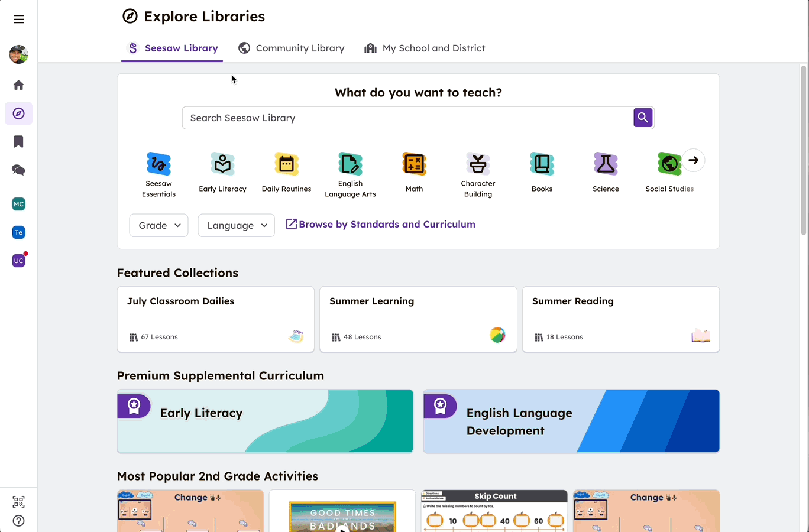
Task: Switch to Community Library tab
Action: coord(291,48)
